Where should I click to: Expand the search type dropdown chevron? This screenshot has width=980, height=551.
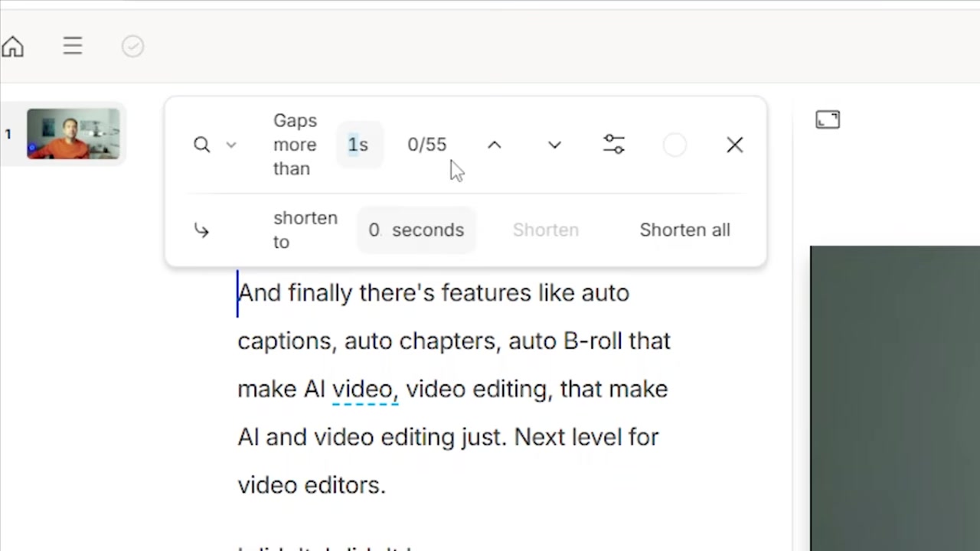(231, 145)
